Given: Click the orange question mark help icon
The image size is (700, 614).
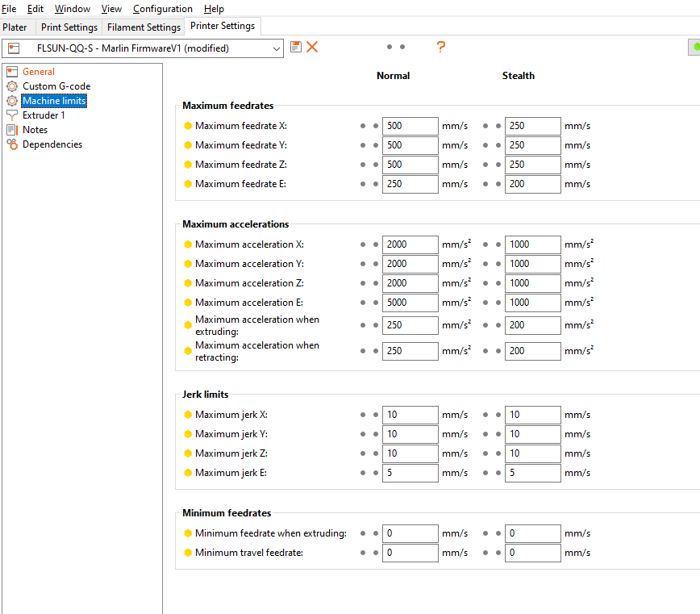Looking at the screenshot, I should click(440, 47).
